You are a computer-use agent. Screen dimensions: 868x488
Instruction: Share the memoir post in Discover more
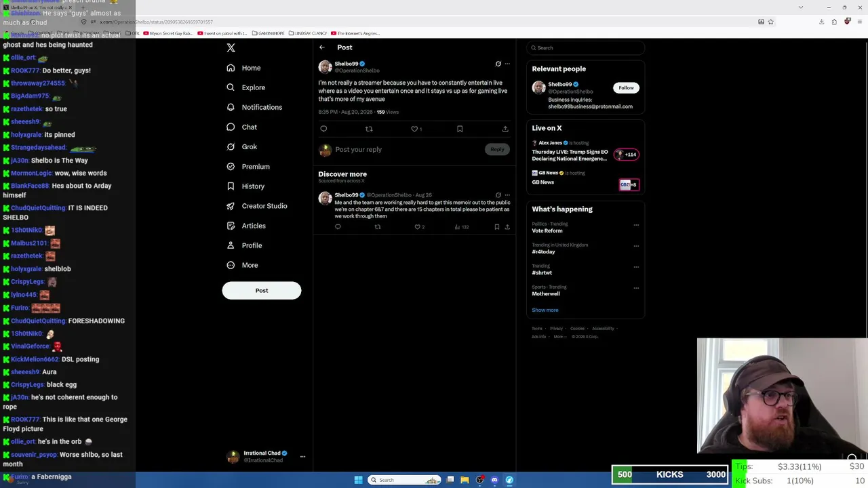507,227
